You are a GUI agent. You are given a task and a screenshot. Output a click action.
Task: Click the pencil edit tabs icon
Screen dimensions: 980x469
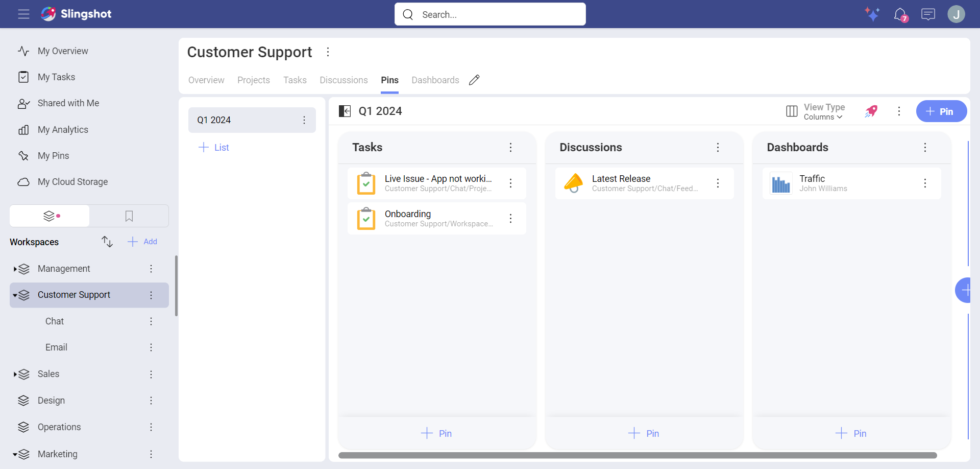point(474,80)
